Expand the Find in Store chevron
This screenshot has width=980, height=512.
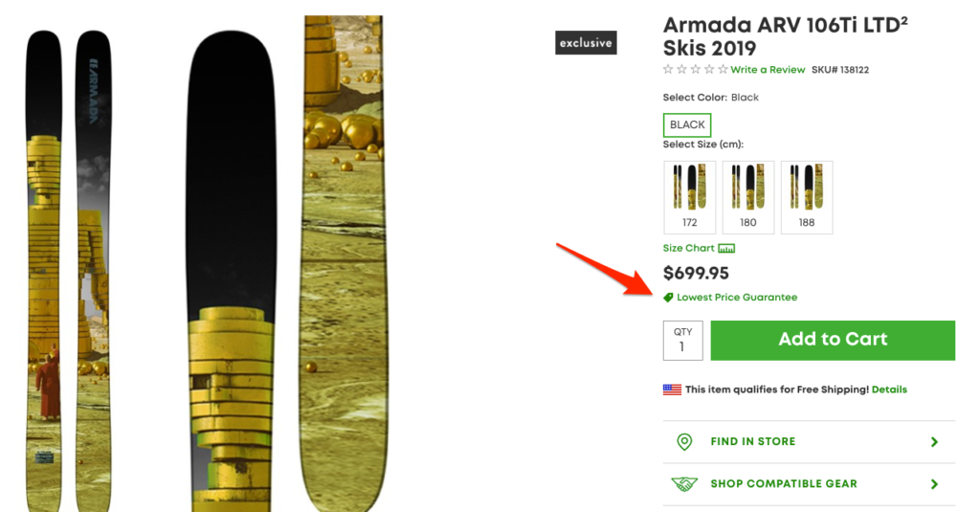coord(934,442)
